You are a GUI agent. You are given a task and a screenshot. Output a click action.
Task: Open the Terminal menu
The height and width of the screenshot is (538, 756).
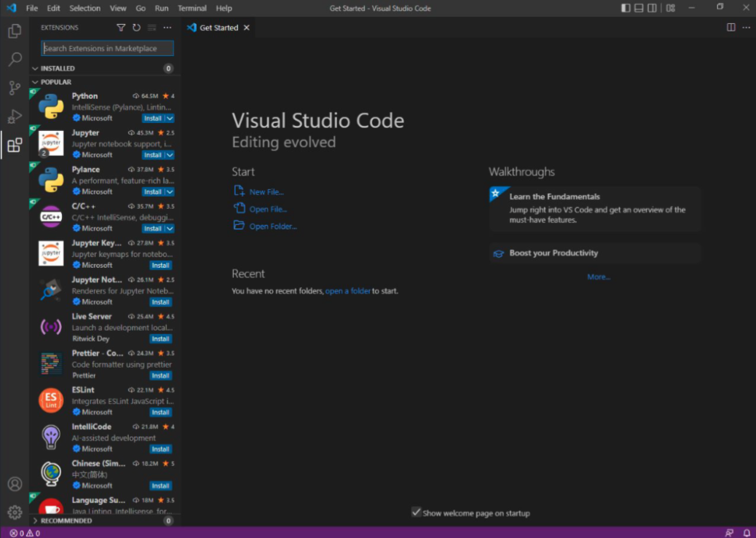[192, 8]
